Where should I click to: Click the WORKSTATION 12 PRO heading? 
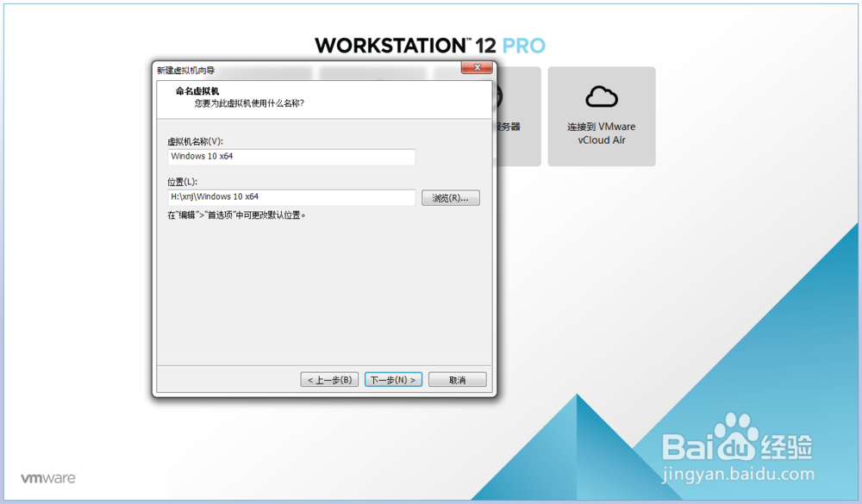tap(430, 46)
